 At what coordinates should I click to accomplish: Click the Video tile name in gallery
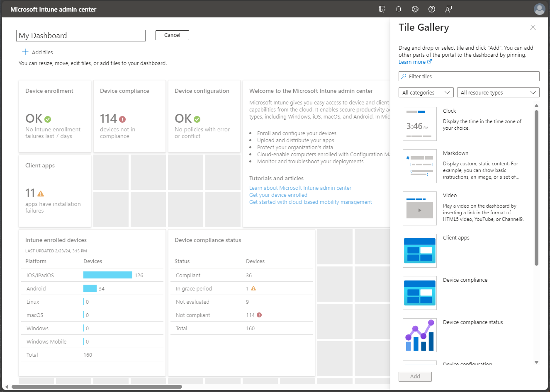point(450,195)
